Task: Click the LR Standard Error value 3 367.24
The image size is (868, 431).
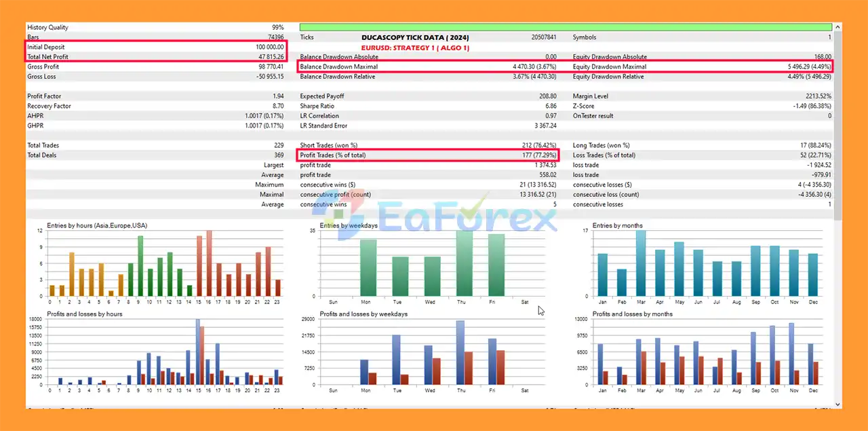Action: [x=545, y=126]
